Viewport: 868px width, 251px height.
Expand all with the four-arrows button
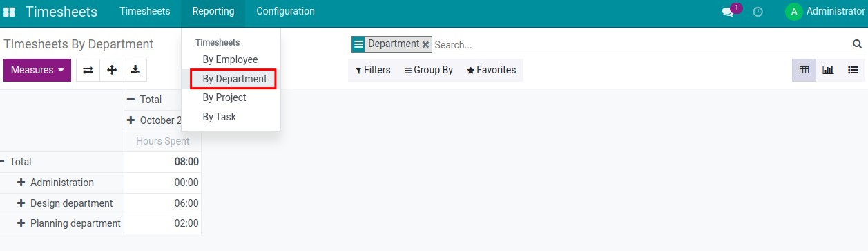[112, 70]
